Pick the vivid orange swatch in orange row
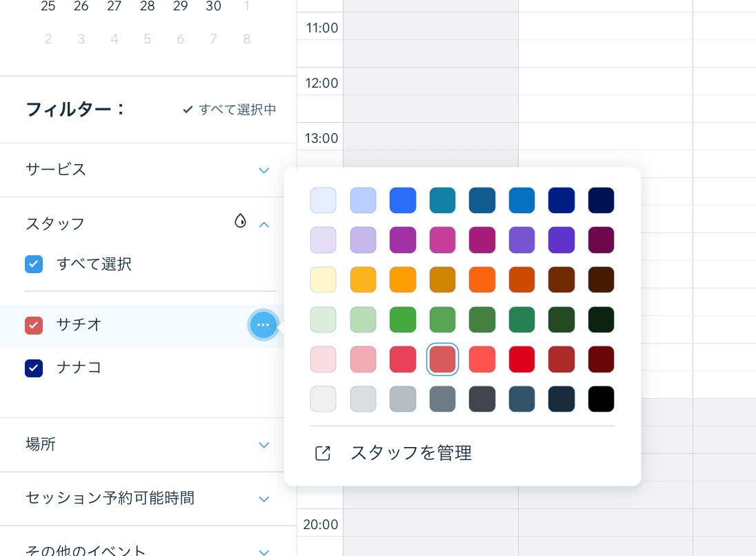This screenshot has width=756, height=556. pos(482,279)
